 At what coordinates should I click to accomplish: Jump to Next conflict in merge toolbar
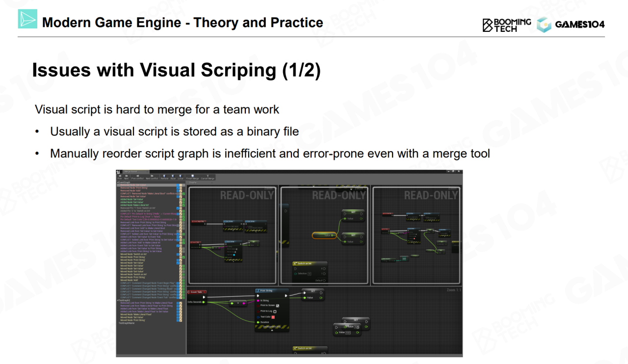tap(152, 177)
